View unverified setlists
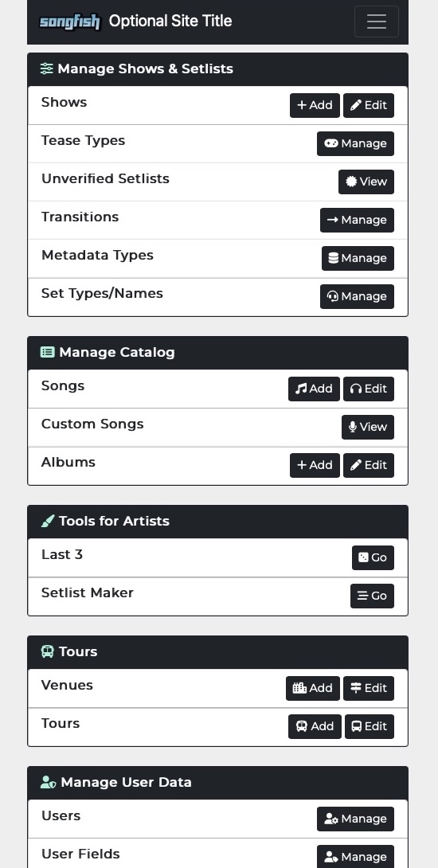This screenshot has height=868, width=438. coord(366,182)
